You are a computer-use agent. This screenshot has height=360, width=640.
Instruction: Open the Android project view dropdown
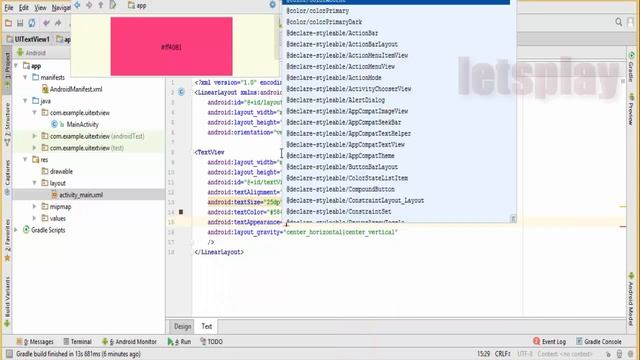coord(31,53)
